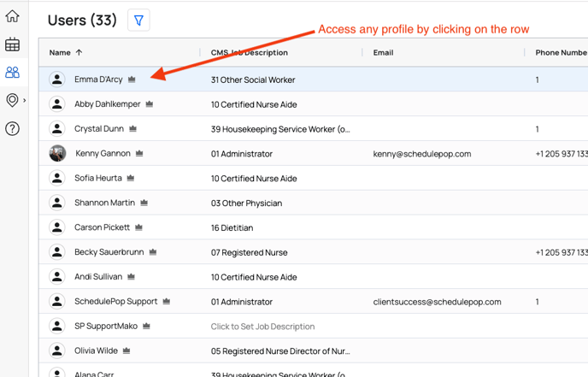Click Kenny Gannon's phone number cell
The image size is (588, 377).
coord(562,154)
